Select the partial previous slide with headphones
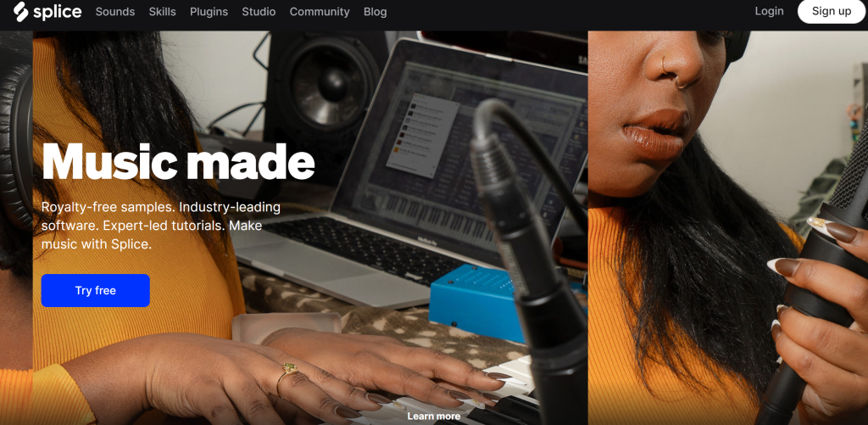This screenshot has width=868, height=425. 16,227
